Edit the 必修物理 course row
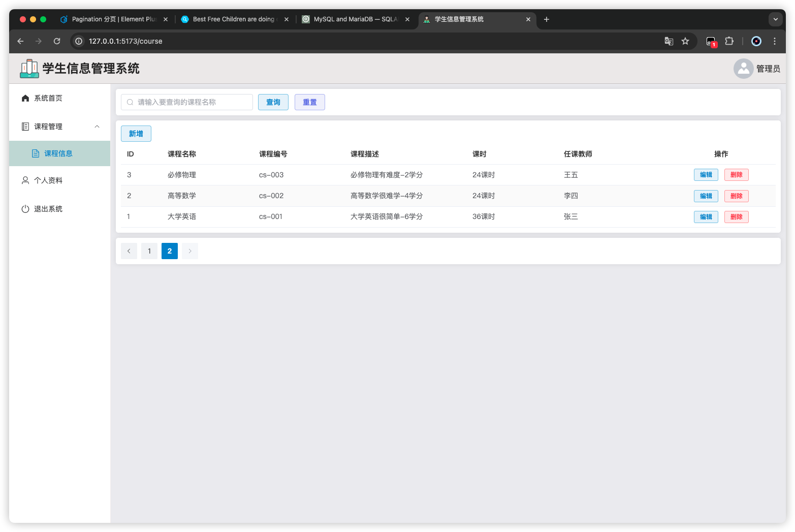795x532 pixels. (x=706, y=175)
